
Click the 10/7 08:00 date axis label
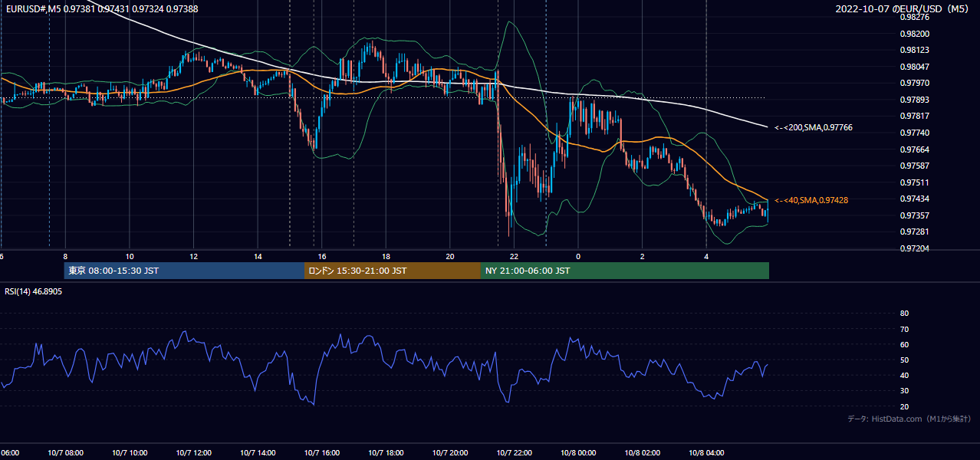pos(65,453)
